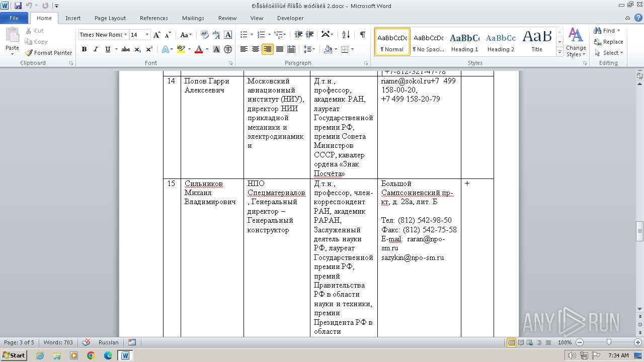The width and height of the screenshot is (644, 362).
Task: Justify the paragraph text
Action: (279, 49)
